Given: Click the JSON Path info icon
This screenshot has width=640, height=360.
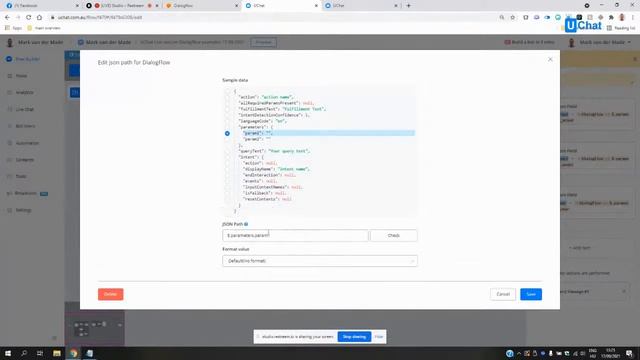Looking at the screenshot, I should pos(246,224).
